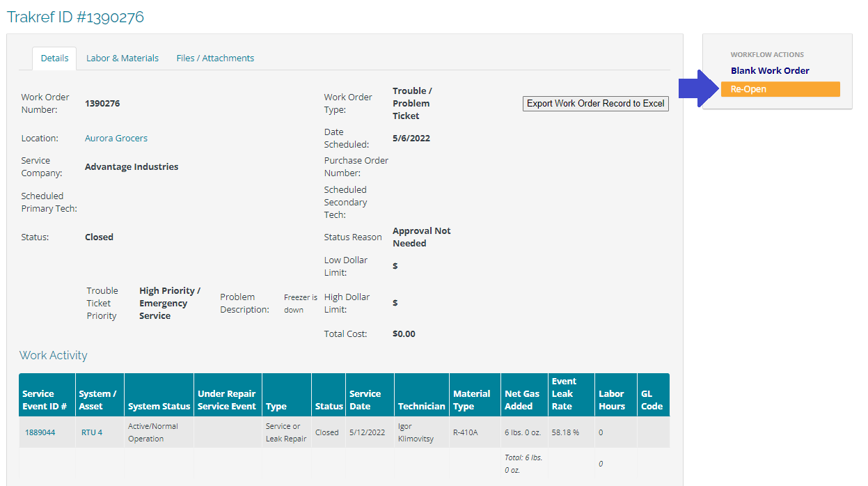Click the Service Date column header
Image resolution: width=868 pixels, height=486 pixels.
365,400
